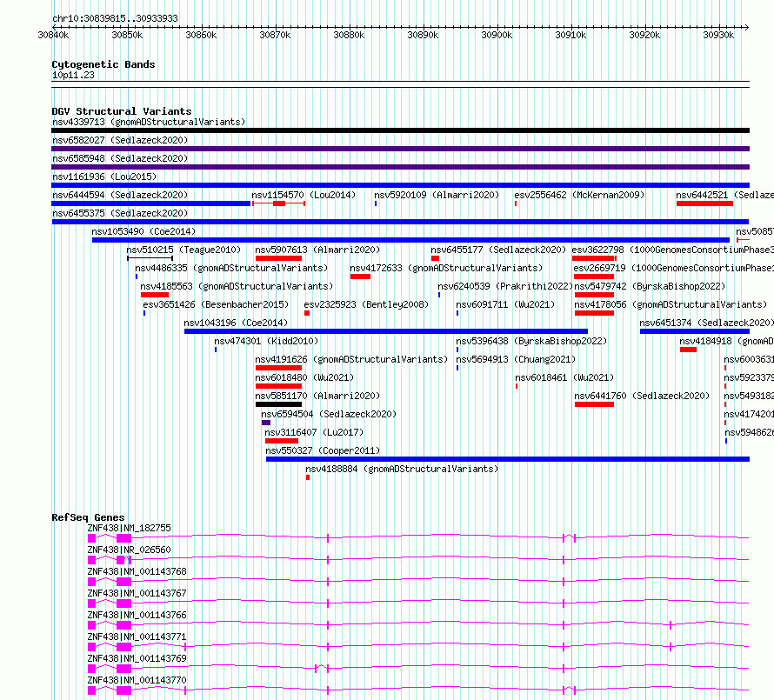Select the nsv4486335 gnomAD variant label

(x=231, y=268)
